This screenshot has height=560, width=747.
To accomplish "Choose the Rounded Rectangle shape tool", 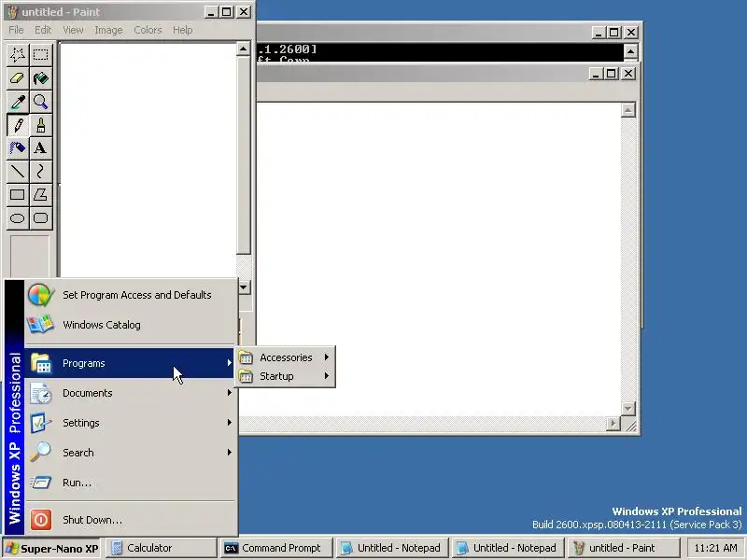I will click(x=40, y=218).
